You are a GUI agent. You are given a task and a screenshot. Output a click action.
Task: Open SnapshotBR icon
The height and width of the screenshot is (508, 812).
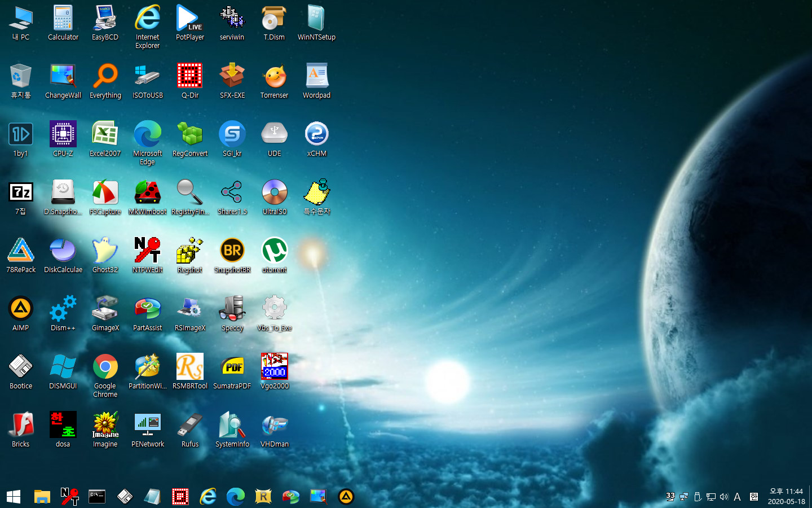coord(232,256)
